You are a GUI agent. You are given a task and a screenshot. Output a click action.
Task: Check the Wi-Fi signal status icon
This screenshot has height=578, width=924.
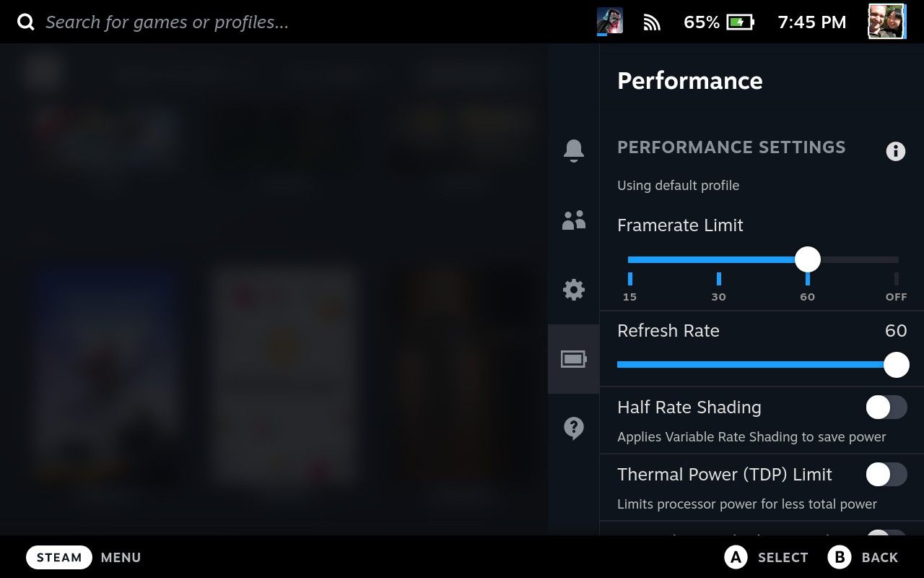pos(652,22)
